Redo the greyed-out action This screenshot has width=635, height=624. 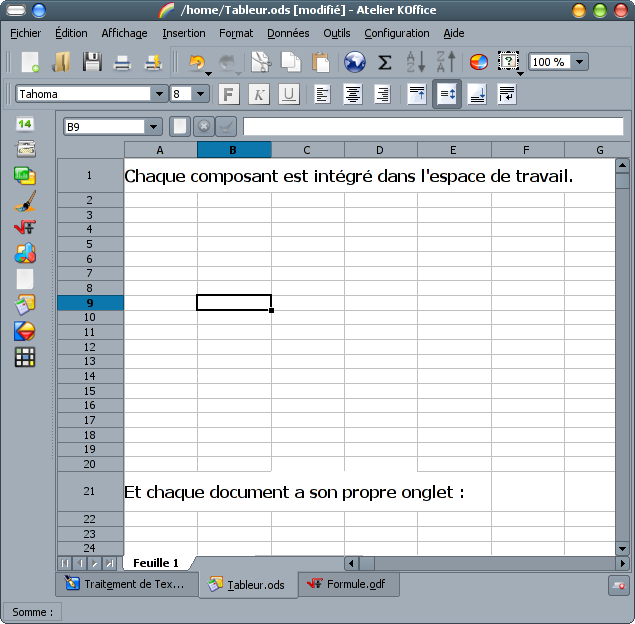[227, 62]
